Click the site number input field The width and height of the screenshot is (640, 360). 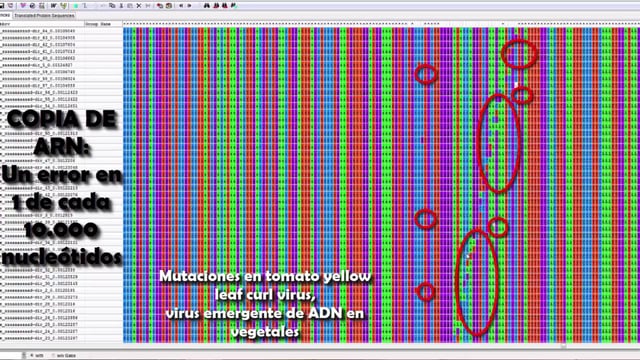[x=11, y=356]
